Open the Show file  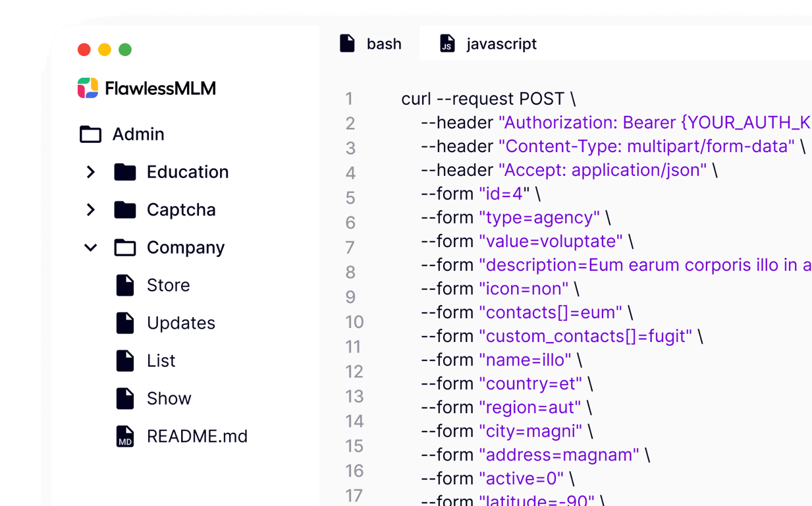click(x=169, y=399)
